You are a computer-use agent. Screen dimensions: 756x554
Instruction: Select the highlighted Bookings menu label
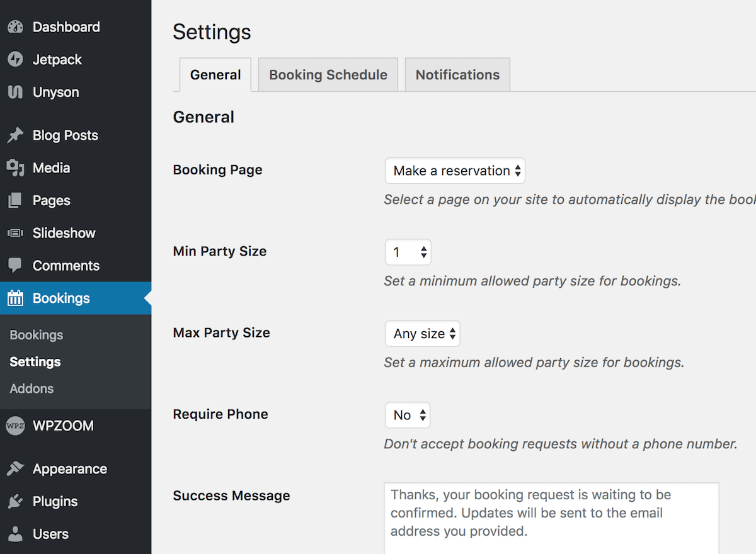[x=61, y=298]
